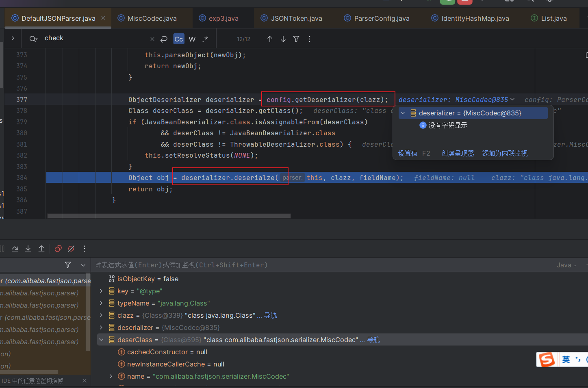588x388 pixels.
Task: Expand the deserializer variable node
Action: (101, 327)
